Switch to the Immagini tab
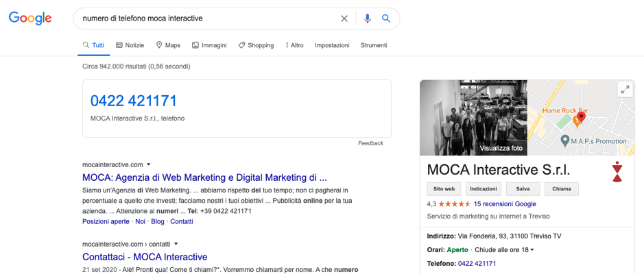644x274 pixels. point(209,45)
